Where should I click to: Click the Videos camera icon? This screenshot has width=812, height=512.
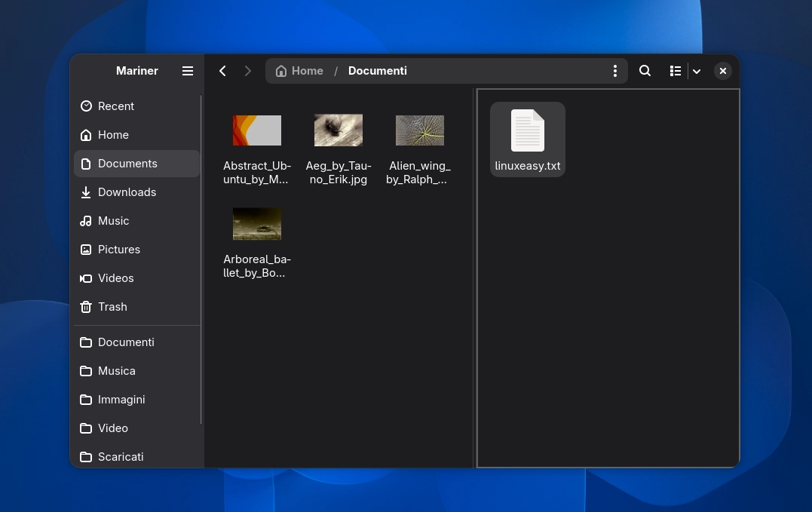pos(86,278)
